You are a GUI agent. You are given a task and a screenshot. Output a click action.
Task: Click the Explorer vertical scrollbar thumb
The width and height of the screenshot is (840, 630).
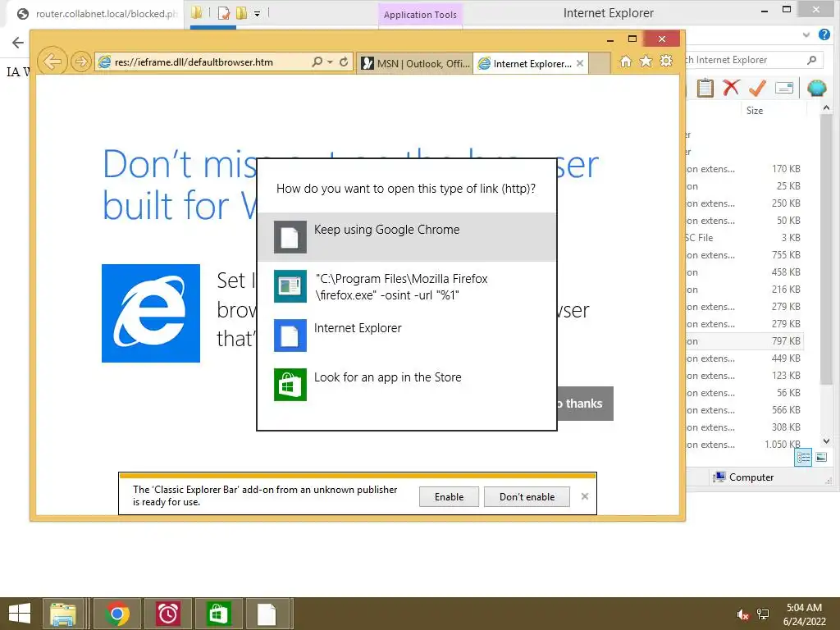pyautogui.click(x=827, y=249)
